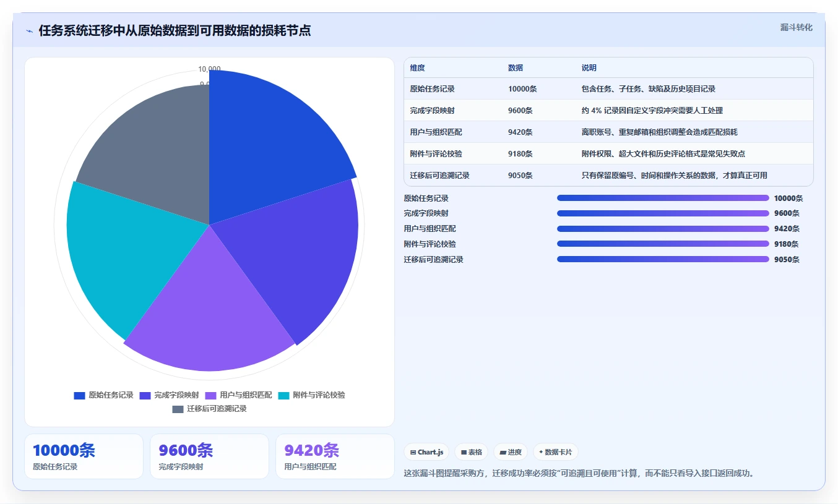Click 原始任务记录 label in progress list

tap(426, 199)
